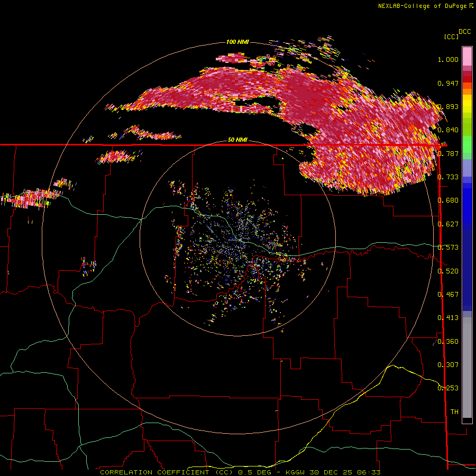Click the 30 DEC 25 date text
The image size is (476, 476).
[331, 472]
